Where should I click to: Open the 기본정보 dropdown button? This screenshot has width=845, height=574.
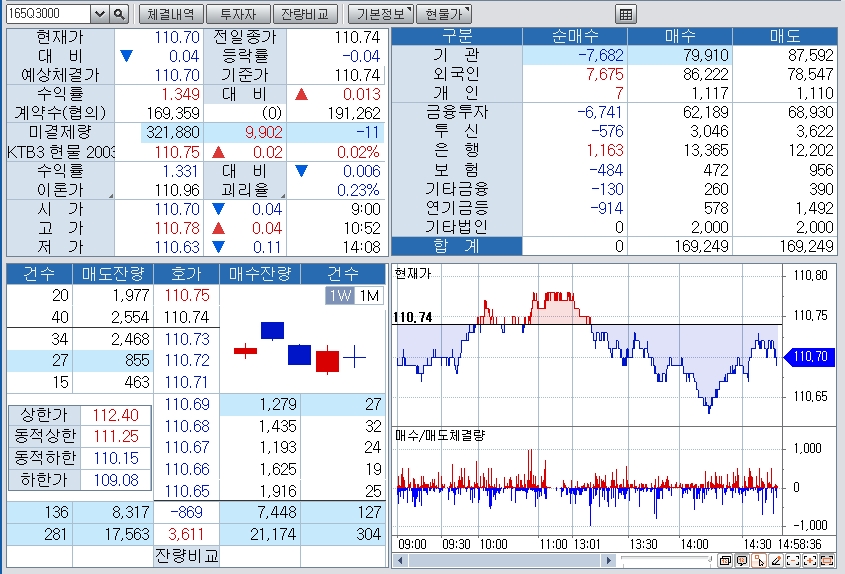tap(381, 14)
